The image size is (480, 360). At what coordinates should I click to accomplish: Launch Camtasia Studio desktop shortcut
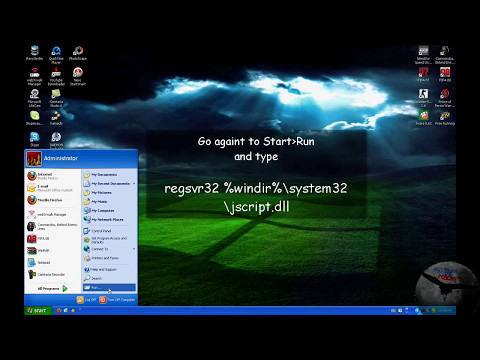point(56,98)
